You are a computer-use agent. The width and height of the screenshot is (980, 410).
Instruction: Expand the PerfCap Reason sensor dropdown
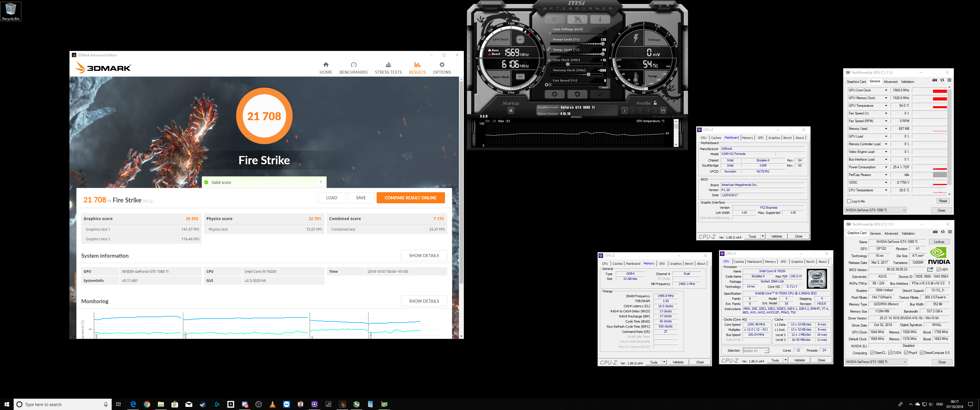[x=886, y=175]
